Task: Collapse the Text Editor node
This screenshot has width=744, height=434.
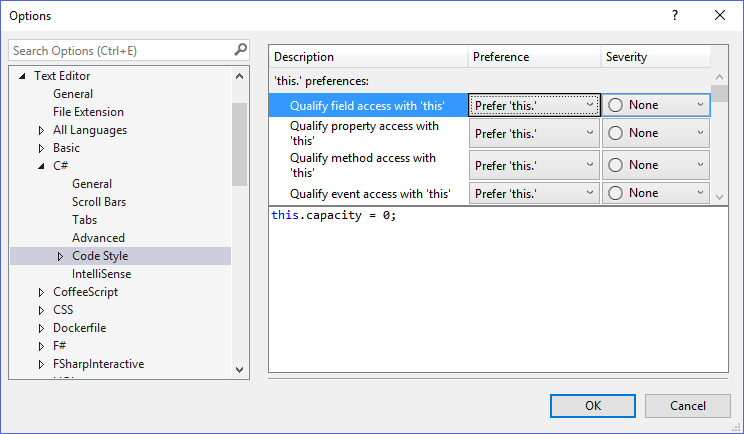Action: pyautogui.click(x=22, y=76)
